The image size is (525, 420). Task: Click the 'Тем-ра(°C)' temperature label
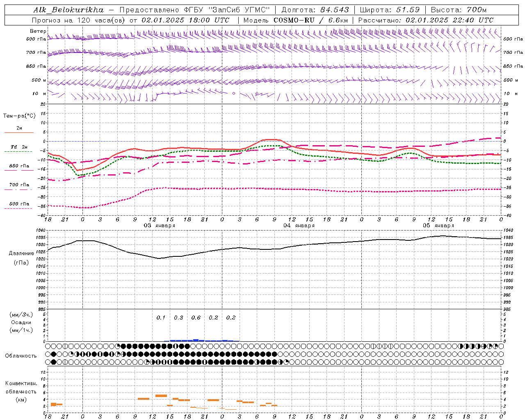click(x=19, y=116)
